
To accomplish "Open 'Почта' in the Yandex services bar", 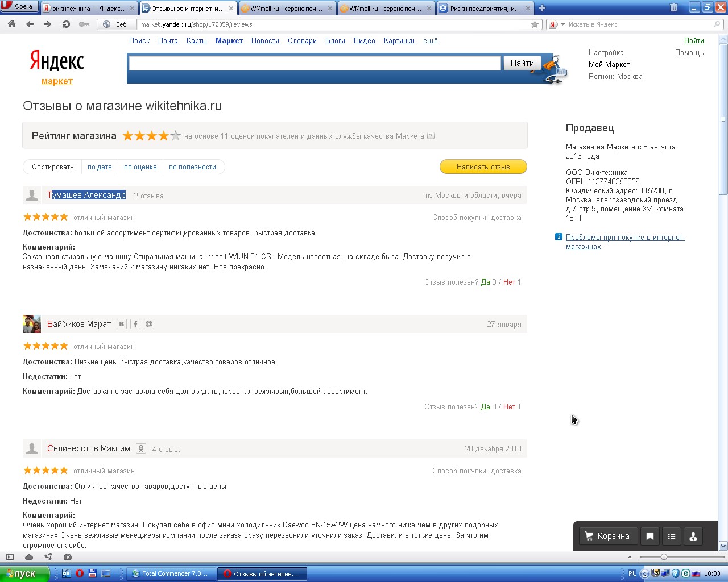I will click(168, 41).
